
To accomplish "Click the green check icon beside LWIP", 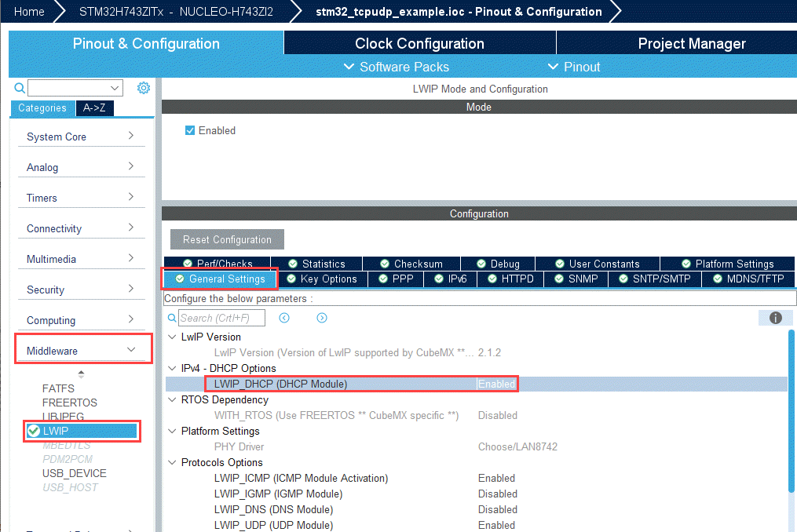I will 34,431.
